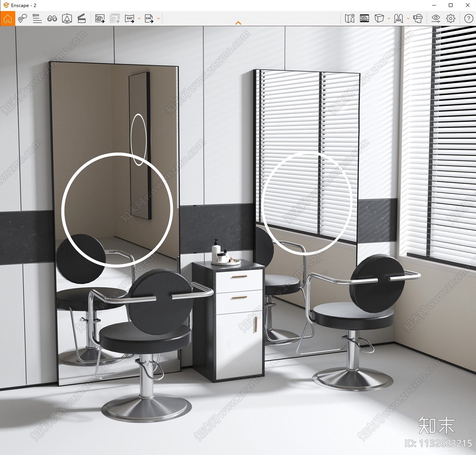Click the Enscape logo in title bar
The width and height of the screenshot is (476, 455).
point(6,5)
